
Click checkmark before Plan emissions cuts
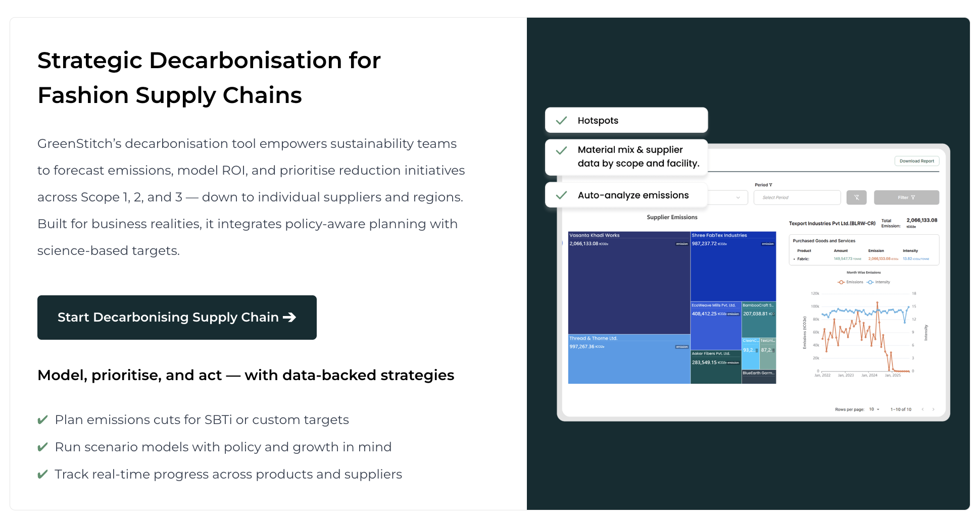[43, 420]
